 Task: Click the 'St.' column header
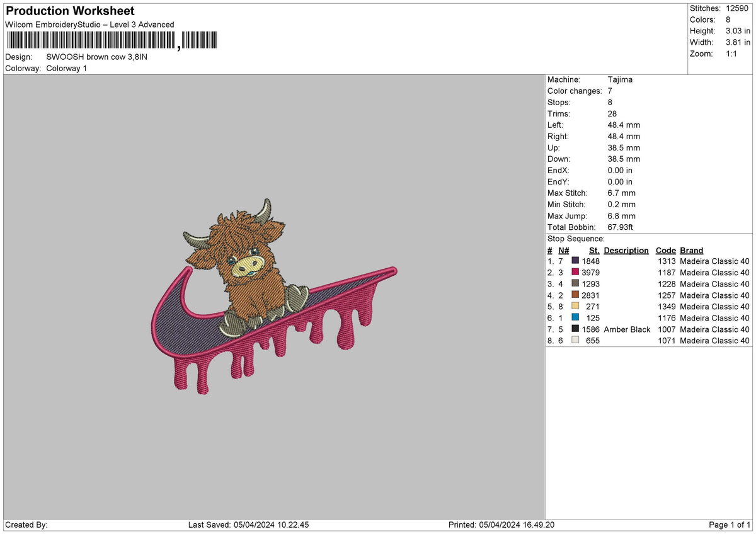594,250
